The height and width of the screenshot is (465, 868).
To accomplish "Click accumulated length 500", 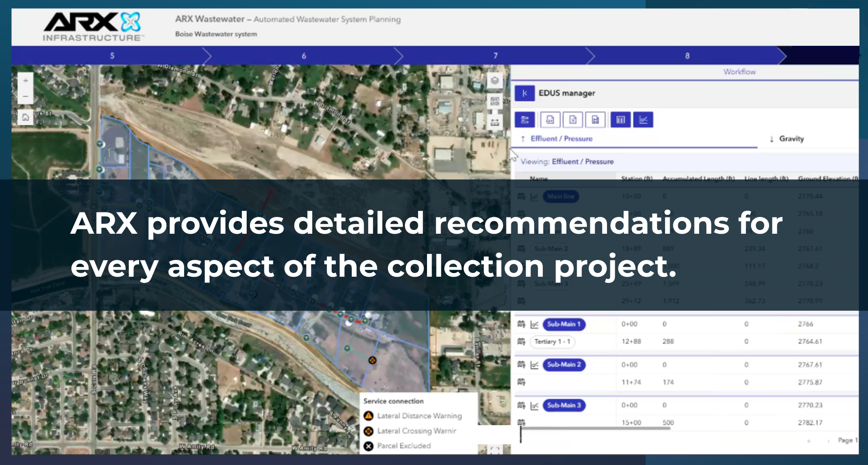I will [668, 422].
